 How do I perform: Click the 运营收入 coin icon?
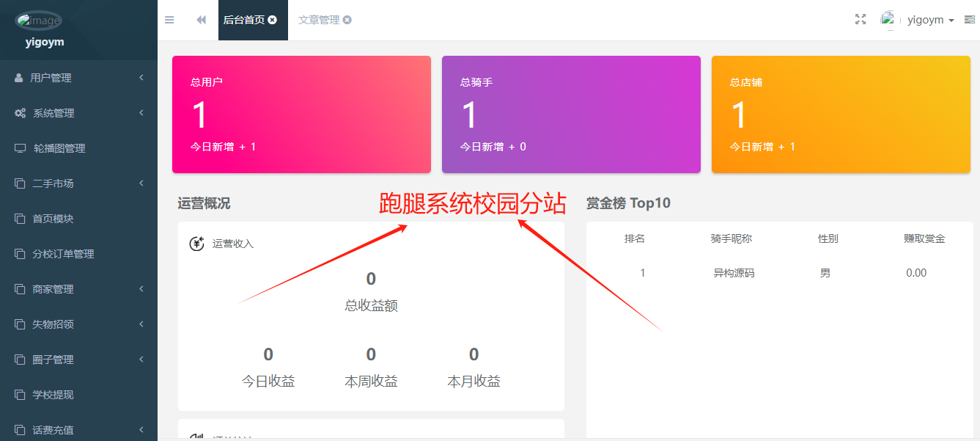pyautogui.click(x=196, y=243)
